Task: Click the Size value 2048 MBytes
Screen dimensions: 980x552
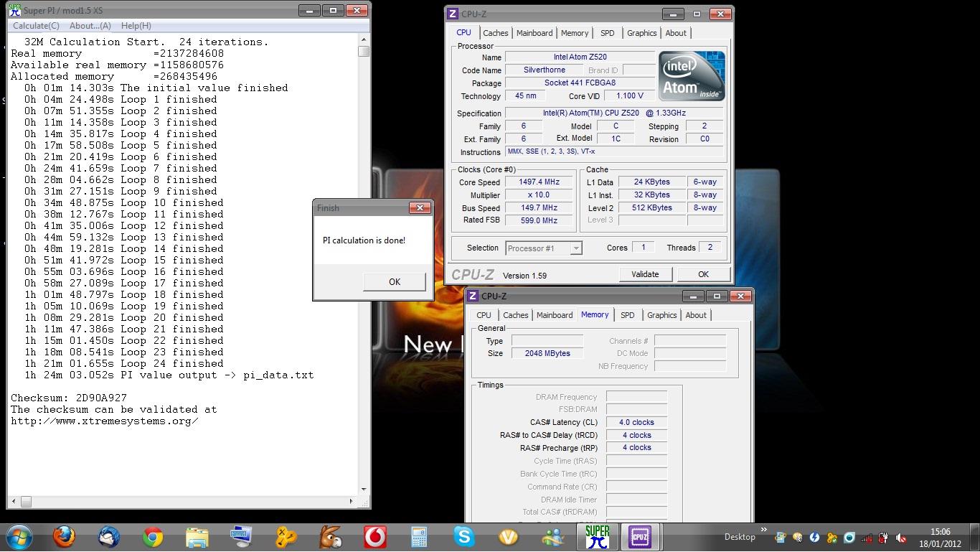Action: [x=547, y=353]
